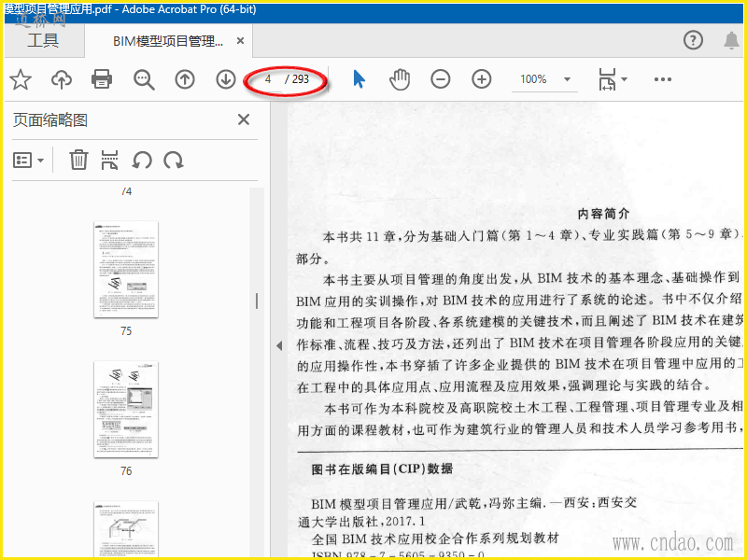The width and height of the screenshot is (747, 560).
Task: Select the thumbnail below page 76
Action: (x=126, y=529)
